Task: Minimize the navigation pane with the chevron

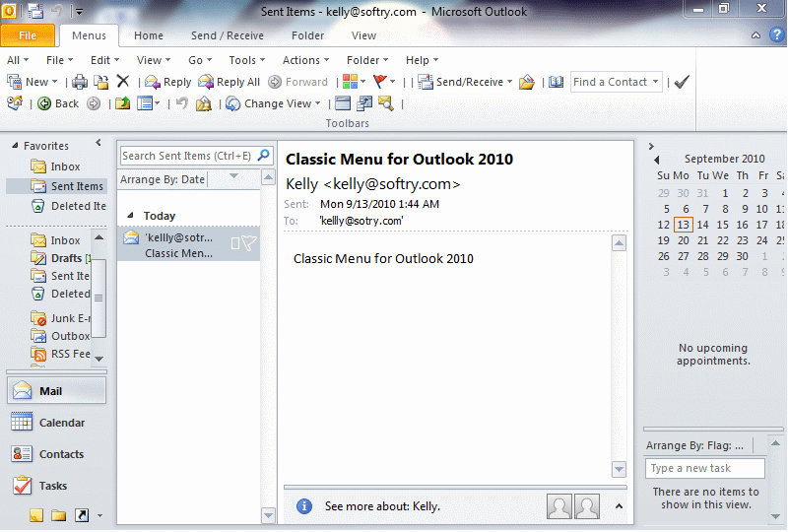Action: 98,143
